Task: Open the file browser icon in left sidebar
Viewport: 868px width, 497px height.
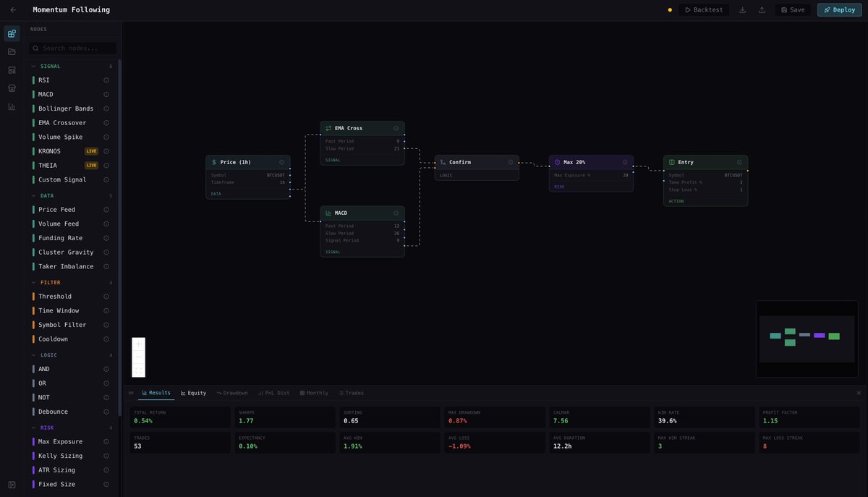Action: click(x=11, y=51)
